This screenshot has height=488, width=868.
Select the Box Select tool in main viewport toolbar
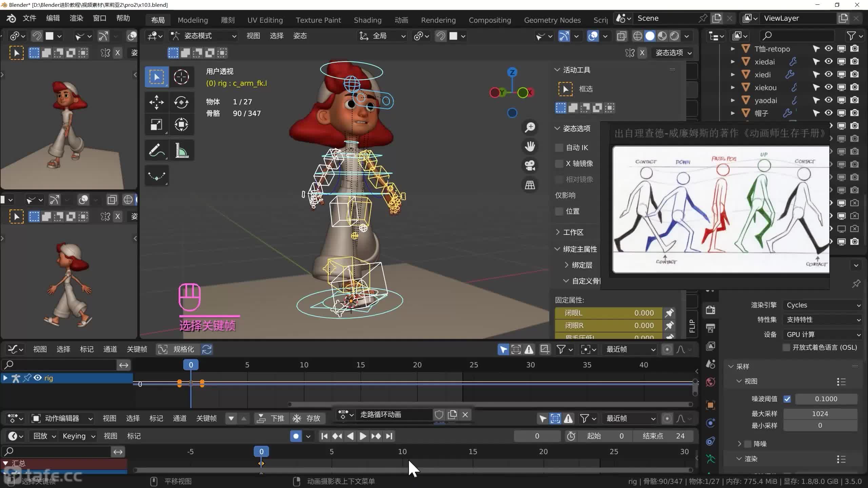tap(156, 77)
